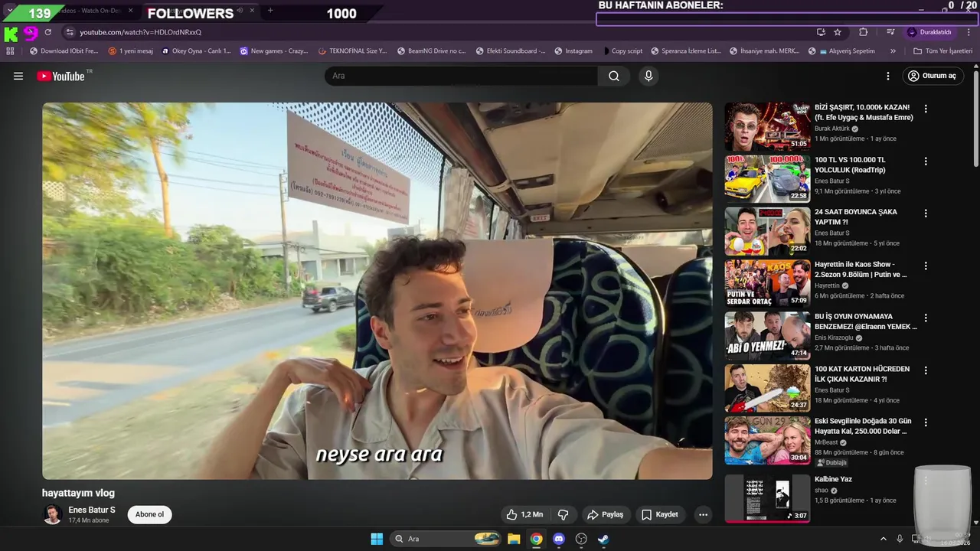Click the search magnifier button
This screenshot has height=551, width=980.
point(614,76)
